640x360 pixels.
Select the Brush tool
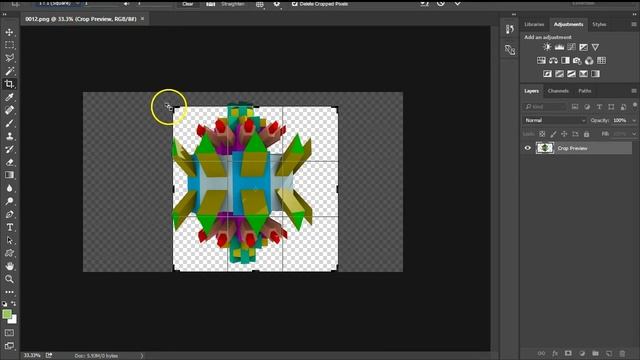(9, 123)
